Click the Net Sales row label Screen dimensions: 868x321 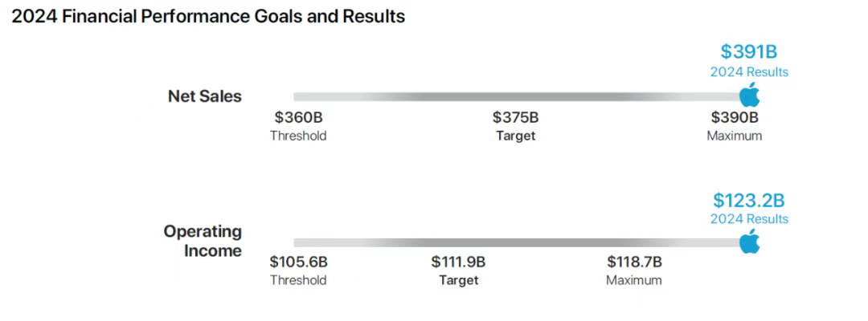[x=204, y=96]
